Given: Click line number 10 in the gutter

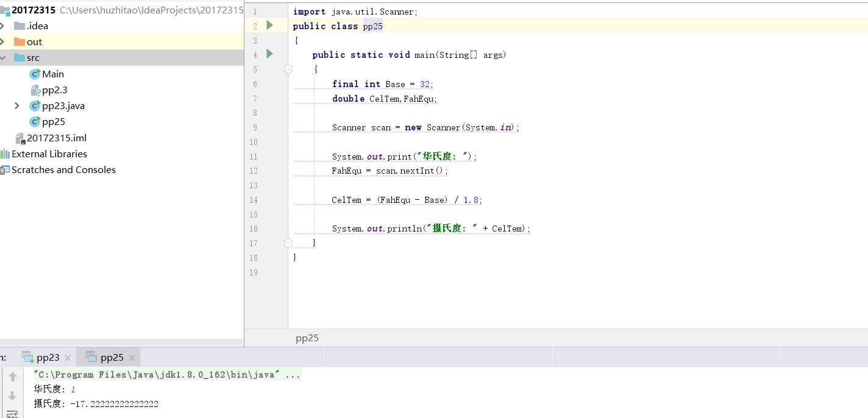Looking at the screenshot, I should [x=254, y=142].
